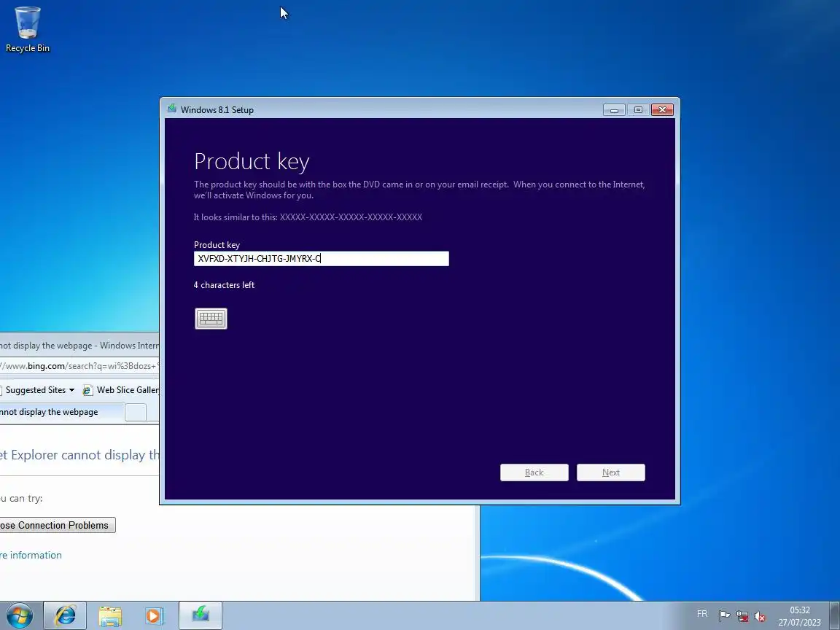Image resolution: width=840 pixels, height=630 pixels.
Task: Click the Internet Explorer taskbar icon
Action: point(65,615)
